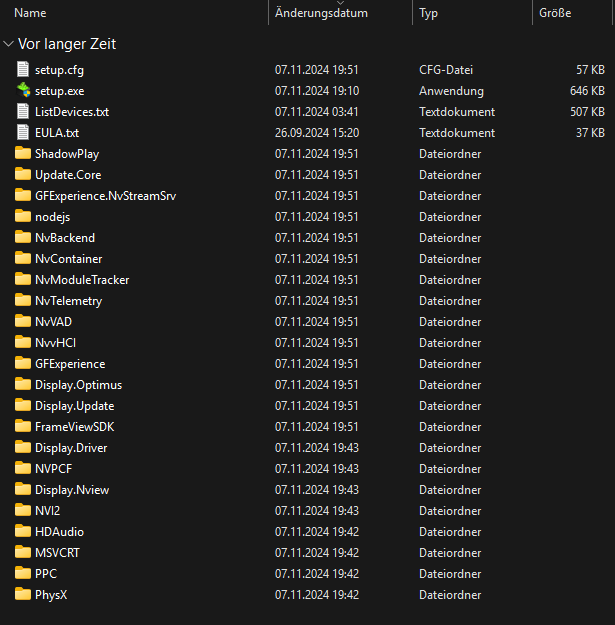Click the 'setup.cfg' file name
Screen dimensions: 615x625
(59, 70)
